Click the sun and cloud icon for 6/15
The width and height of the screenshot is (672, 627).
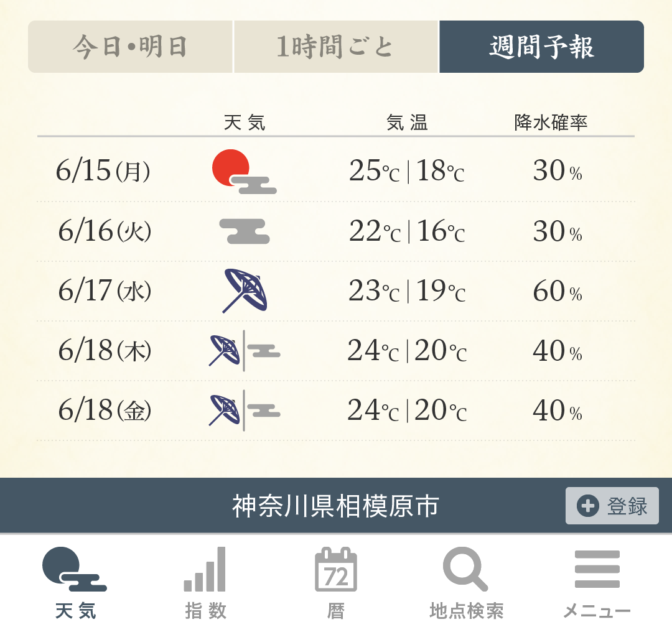coord(243,172)
